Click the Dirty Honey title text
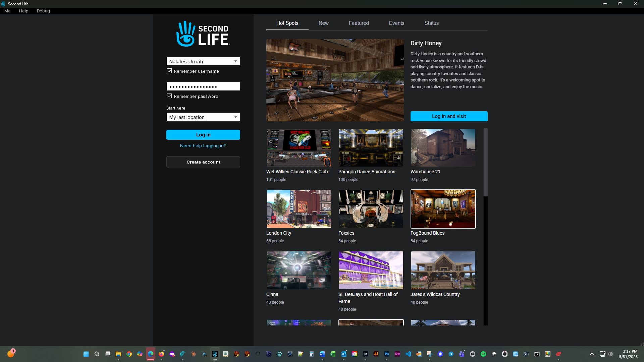This screenshot has width=644, height=362. (426, 43)
